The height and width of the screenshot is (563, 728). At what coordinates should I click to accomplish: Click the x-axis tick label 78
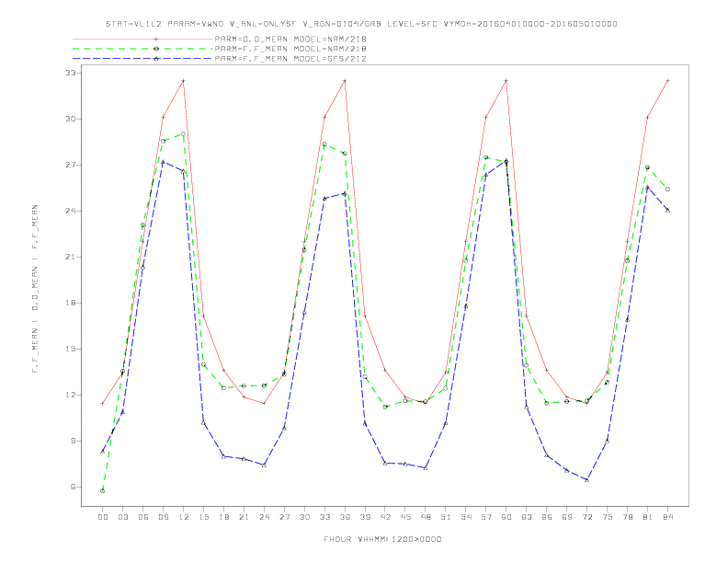(x=627, y=517)
